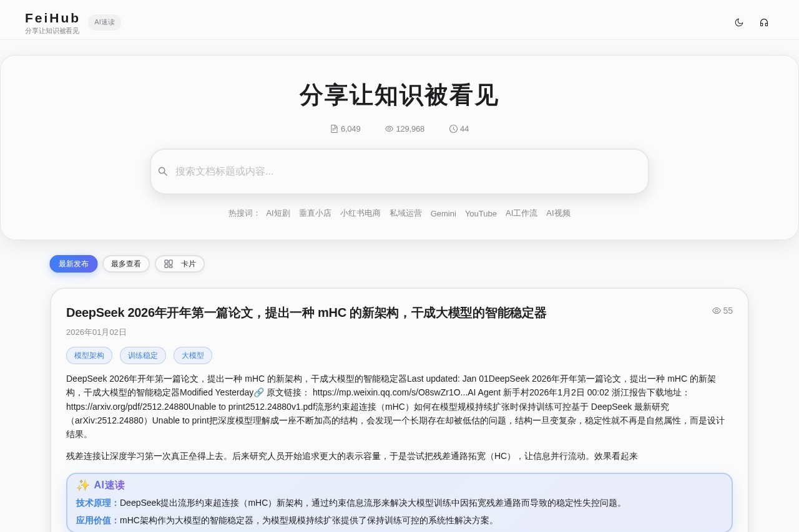
Task: Click the 分享让知识被看见 main heading
Action: pos(399,95)
